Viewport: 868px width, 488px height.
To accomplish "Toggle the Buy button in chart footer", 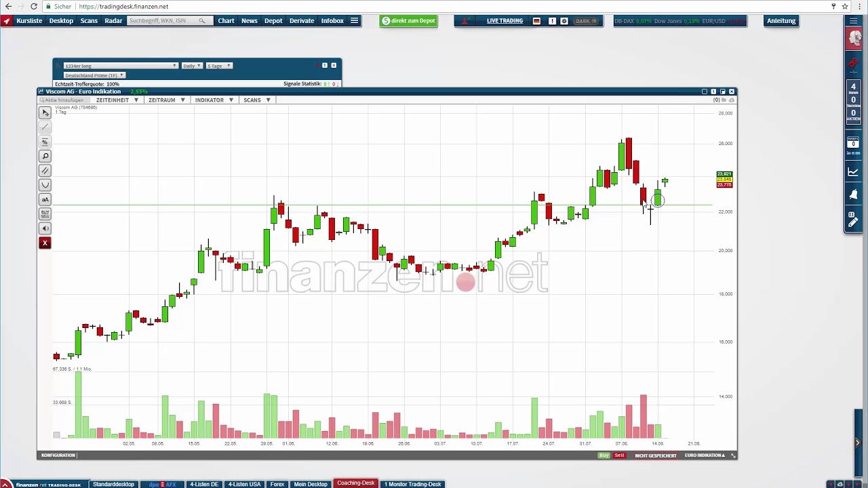I will coord(604,455).
